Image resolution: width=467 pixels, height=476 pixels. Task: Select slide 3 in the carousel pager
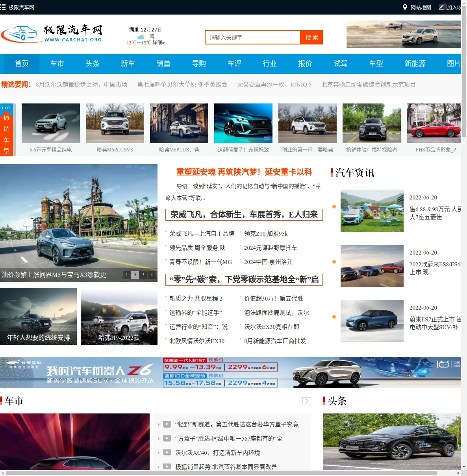tap(143, 275)
